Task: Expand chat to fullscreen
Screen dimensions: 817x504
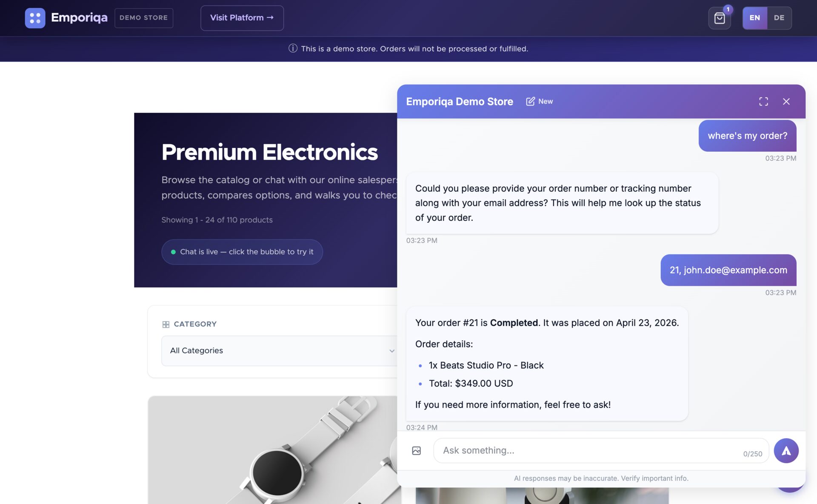Action: coord(763,101)
